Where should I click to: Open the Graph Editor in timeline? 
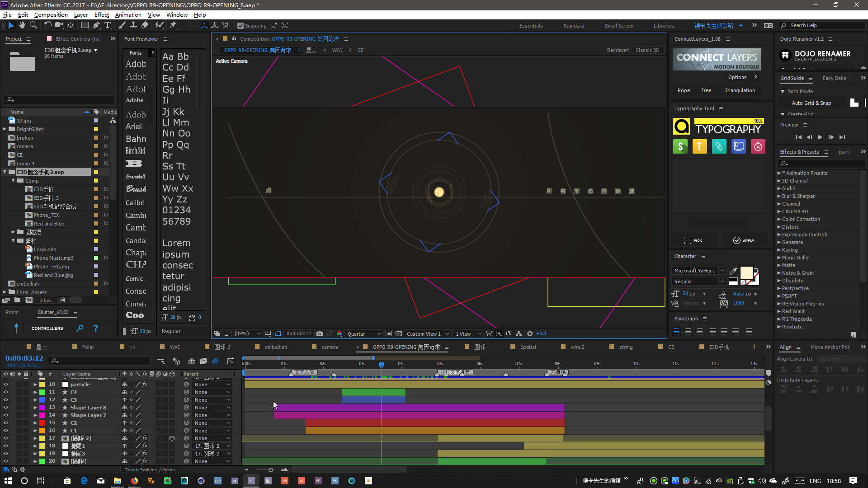(231, 361)
